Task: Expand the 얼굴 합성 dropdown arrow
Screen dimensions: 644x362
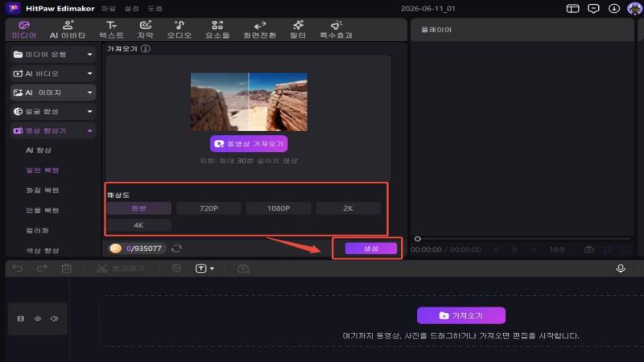Action: 90,112
